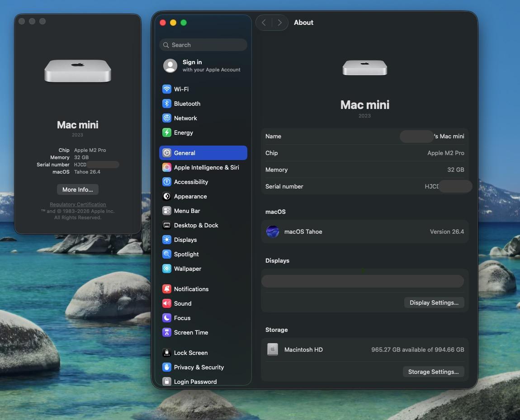Open Apple Intelligence & Siri icon
Image resolution: width=520 pixels, height=420 pixels.
tap(167, 167)
